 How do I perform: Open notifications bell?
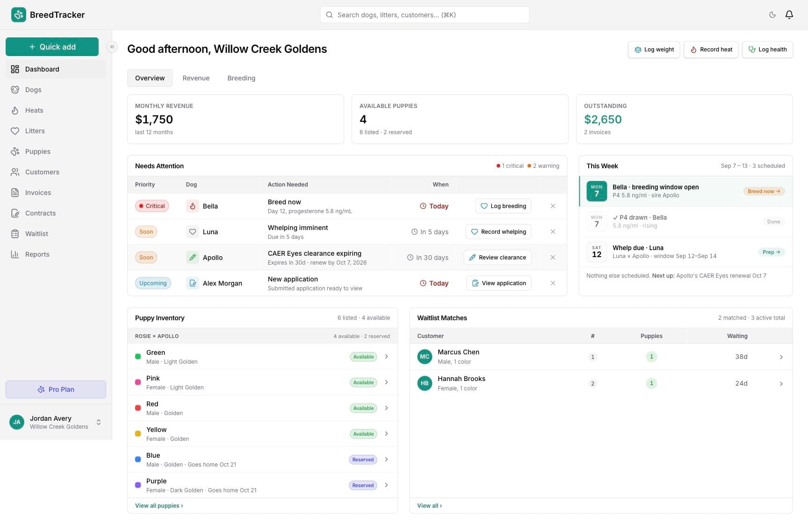point(789,15)
